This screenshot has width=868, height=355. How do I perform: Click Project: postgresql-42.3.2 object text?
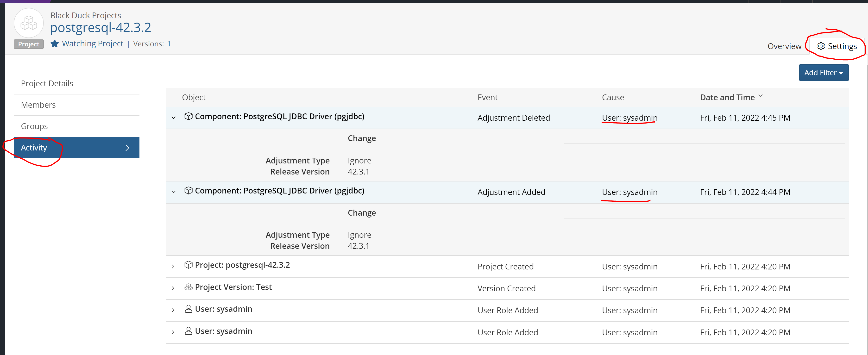pyautogui.click(x=242, y=265)
